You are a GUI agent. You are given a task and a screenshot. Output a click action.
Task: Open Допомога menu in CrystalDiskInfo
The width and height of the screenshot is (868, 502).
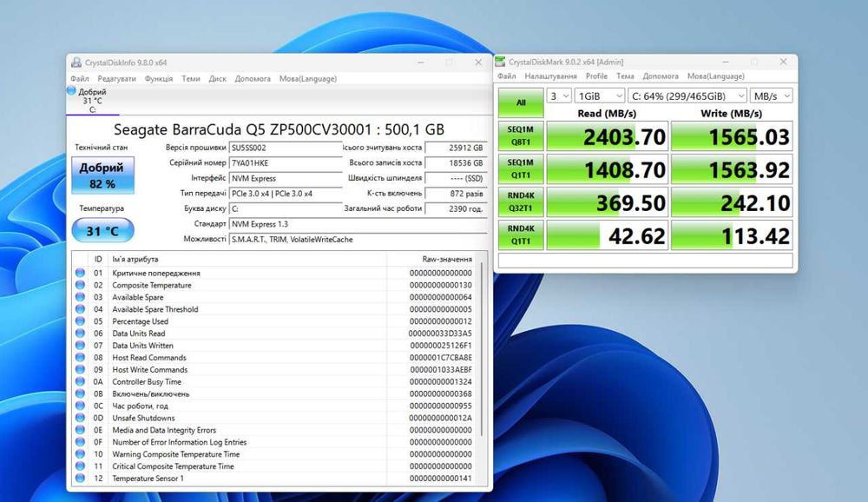point(253,79)
